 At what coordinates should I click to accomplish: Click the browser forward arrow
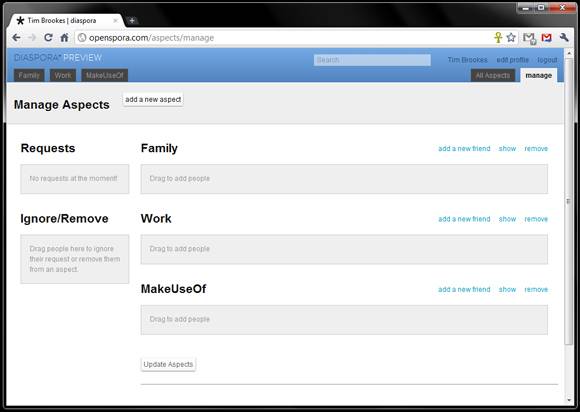(32, 38)
